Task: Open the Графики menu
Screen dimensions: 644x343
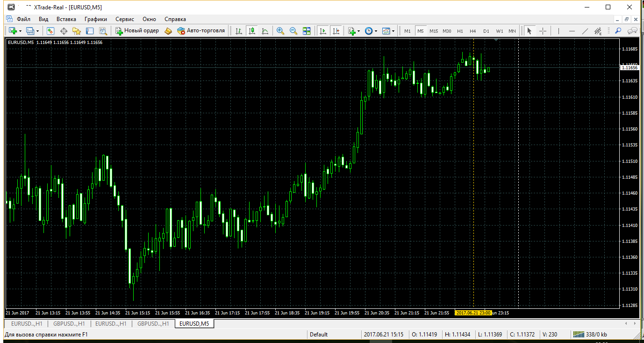Action: (x=96, y=19)
